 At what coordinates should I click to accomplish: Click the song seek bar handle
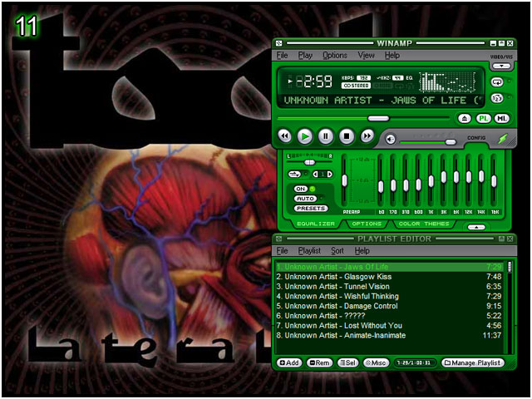(x=378, y=118)
